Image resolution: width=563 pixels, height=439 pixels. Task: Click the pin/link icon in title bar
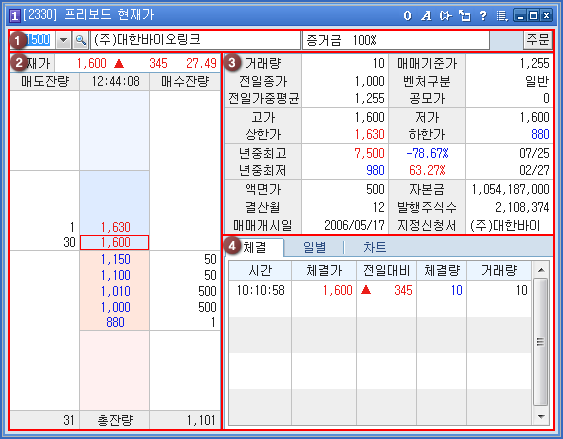pyautogui.click(x=445, y=15)
